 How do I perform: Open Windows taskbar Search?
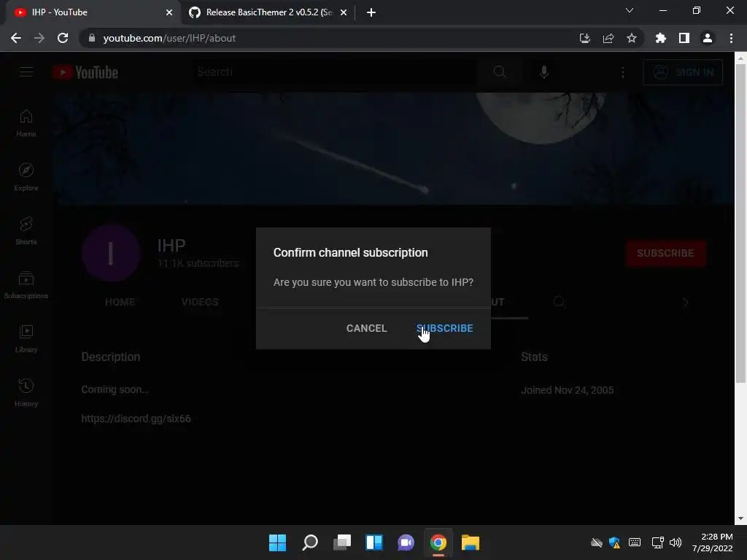309,542
